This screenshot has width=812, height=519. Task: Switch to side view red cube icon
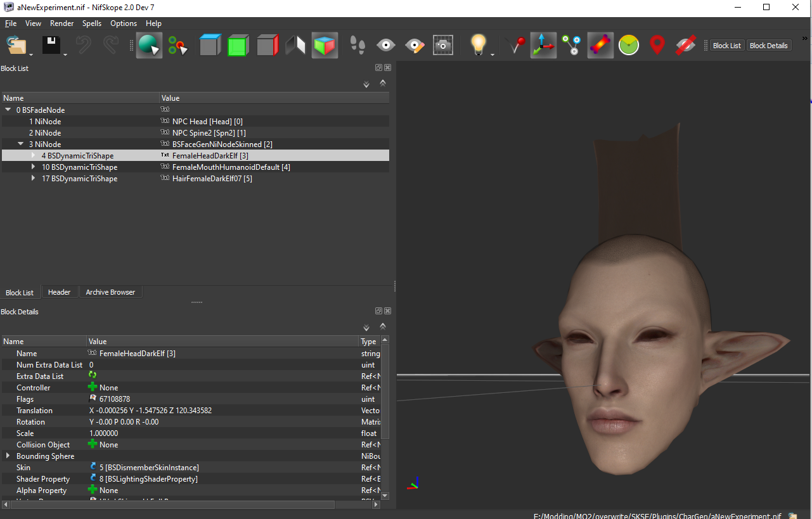coord(267,46)
